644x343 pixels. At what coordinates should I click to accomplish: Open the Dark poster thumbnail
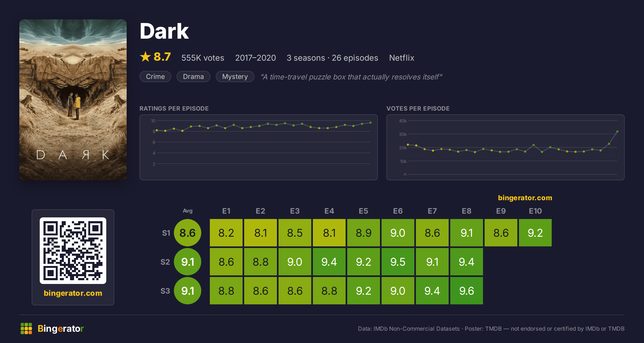[73, 100]
